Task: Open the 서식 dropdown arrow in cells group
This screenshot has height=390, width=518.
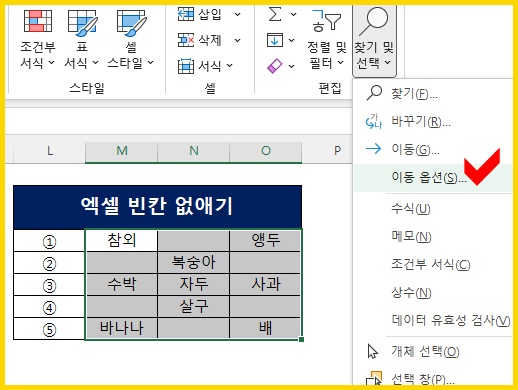Action: (229, 66)
